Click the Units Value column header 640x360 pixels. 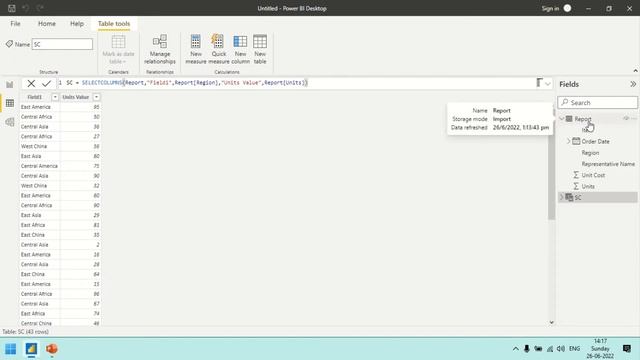coord(76,97)
